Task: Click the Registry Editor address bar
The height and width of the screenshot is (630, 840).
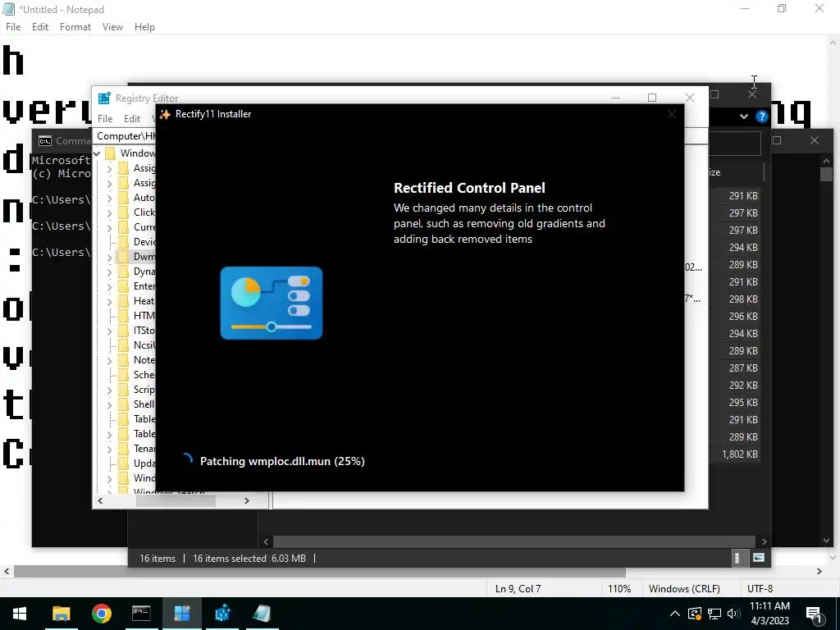Action: (126, 136)
